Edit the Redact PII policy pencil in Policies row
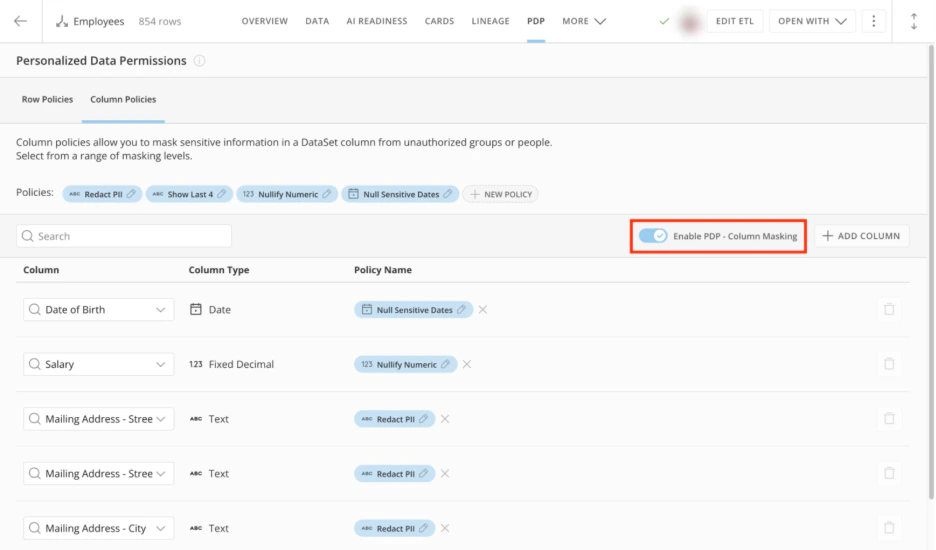 [x=131, y=194]
